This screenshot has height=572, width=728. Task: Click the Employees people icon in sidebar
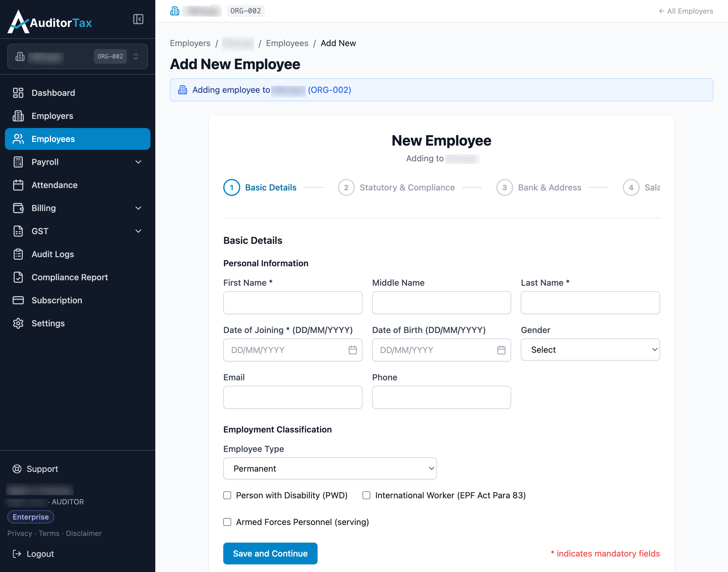pyautogui.click(x=18, y=139)
